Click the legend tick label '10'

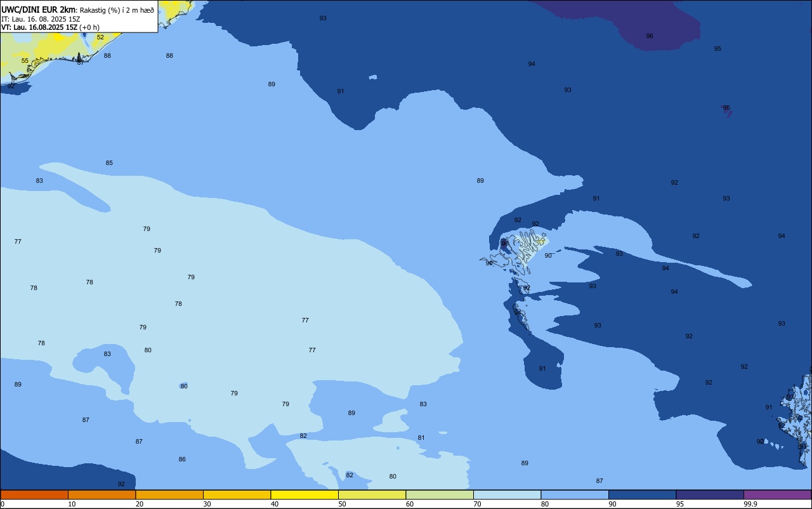(x=72, y=504)
